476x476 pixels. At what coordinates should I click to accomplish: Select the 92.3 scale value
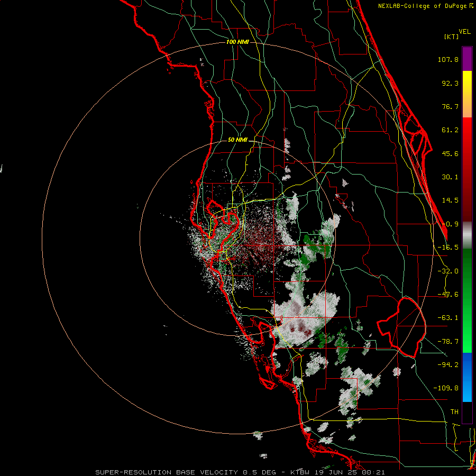coord(450,83)
